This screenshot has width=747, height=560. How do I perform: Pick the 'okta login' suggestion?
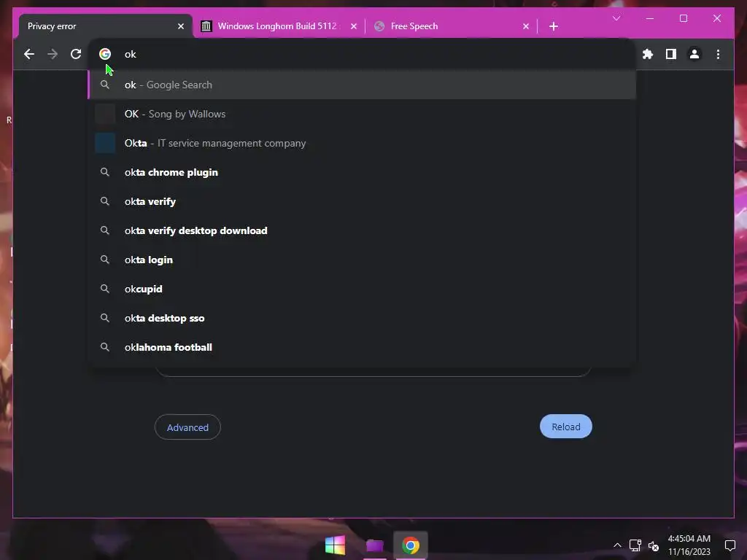click(362, 260)
